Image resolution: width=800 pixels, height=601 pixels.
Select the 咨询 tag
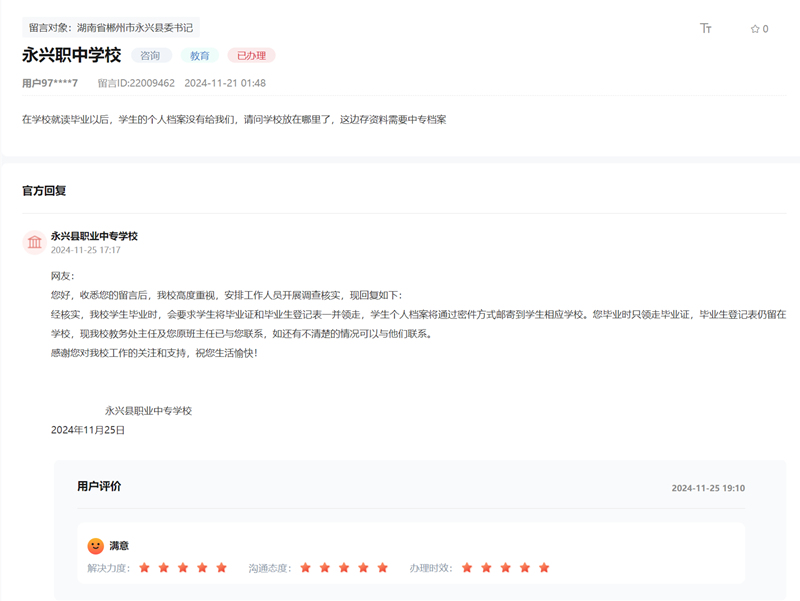click(x=151, y=56)
